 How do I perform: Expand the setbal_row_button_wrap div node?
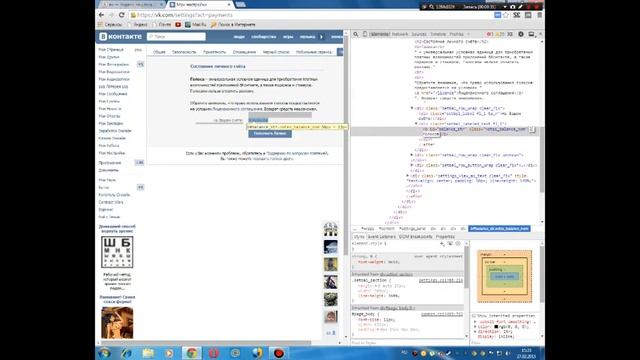pos(412,165)
